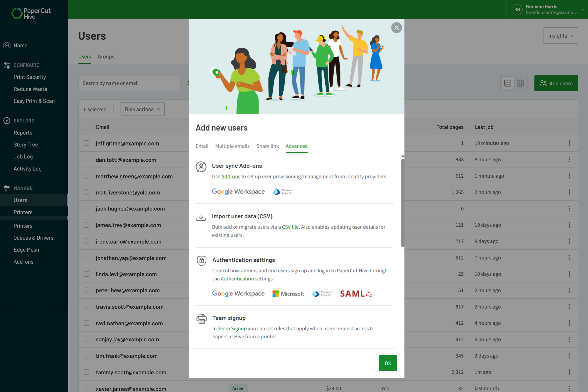
Task: Check the checkbox for mat.liverstone@yolo.com
Action: pos(86,192)
